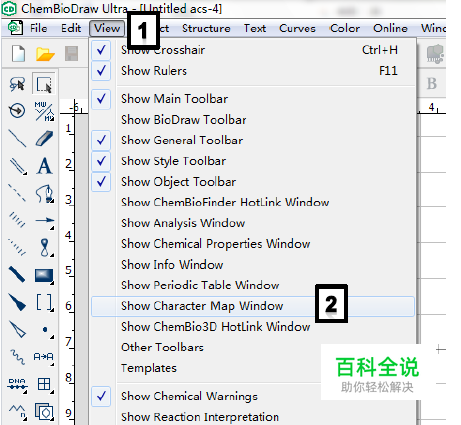This screenshot has width=461, height=425.
Task: Click the ChemBioDraw document icon in menu bar
Action: point(15,28)
